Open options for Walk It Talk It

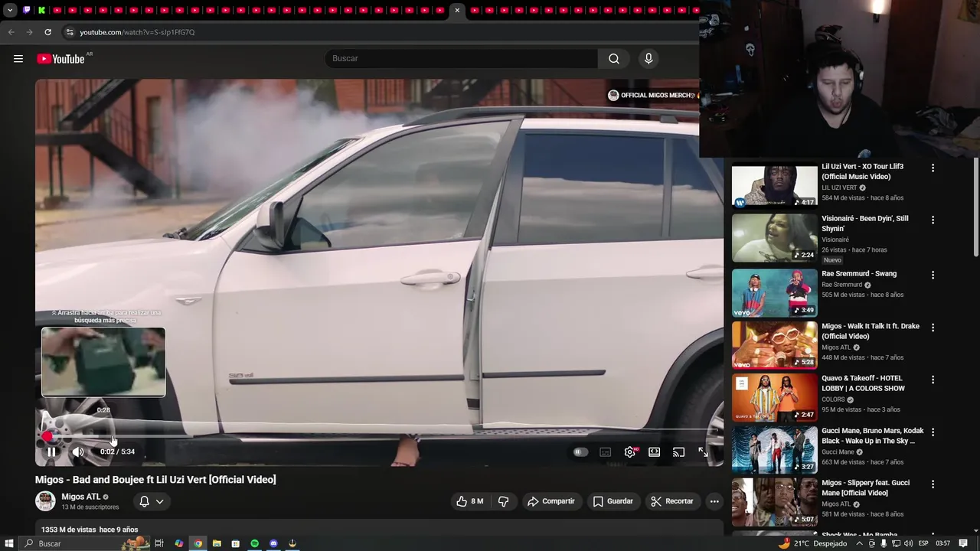click(x=933, y=328)
